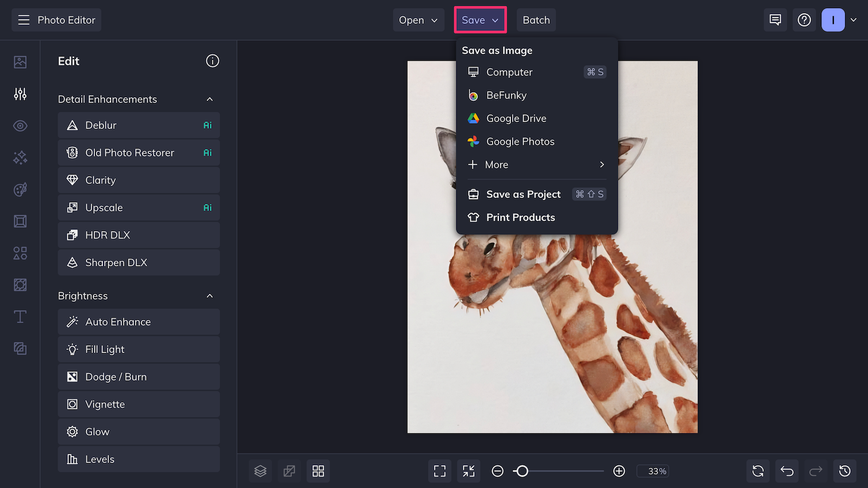Open the Layers panel at the bottom toolbar

point(260,471)
